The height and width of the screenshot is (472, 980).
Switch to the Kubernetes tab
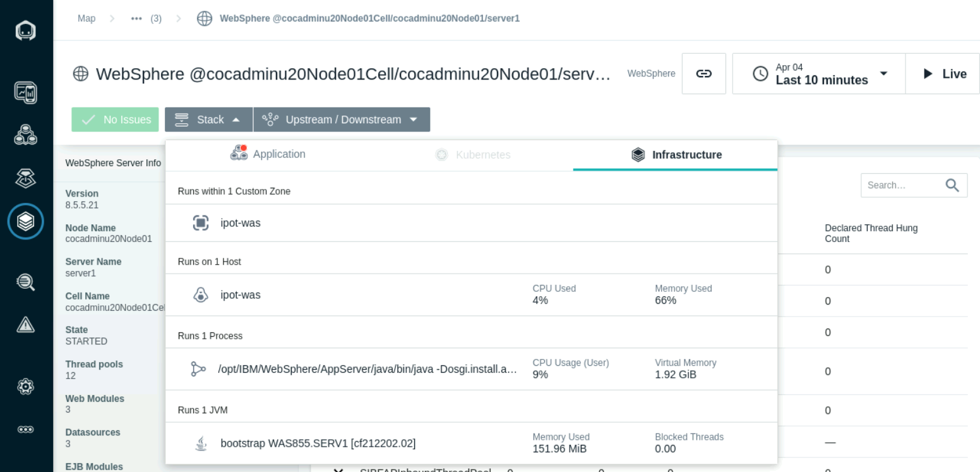[472, 155]
